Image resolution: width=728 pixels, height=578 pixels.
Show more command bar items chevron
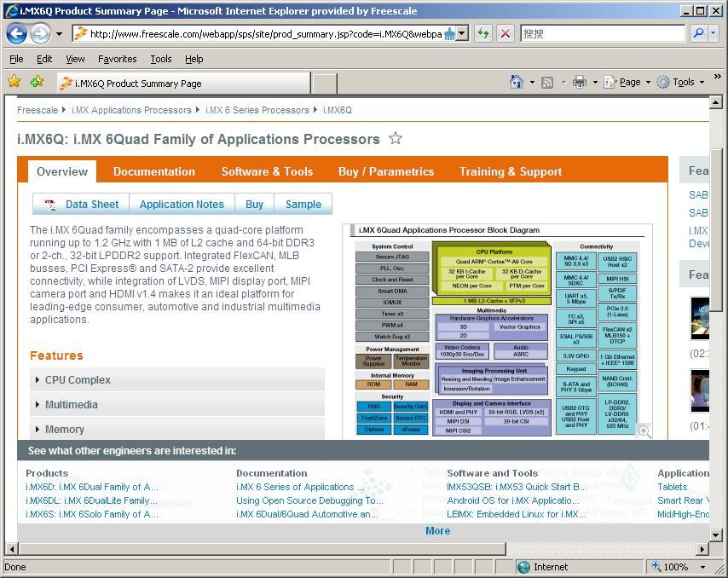coord(717,76)
